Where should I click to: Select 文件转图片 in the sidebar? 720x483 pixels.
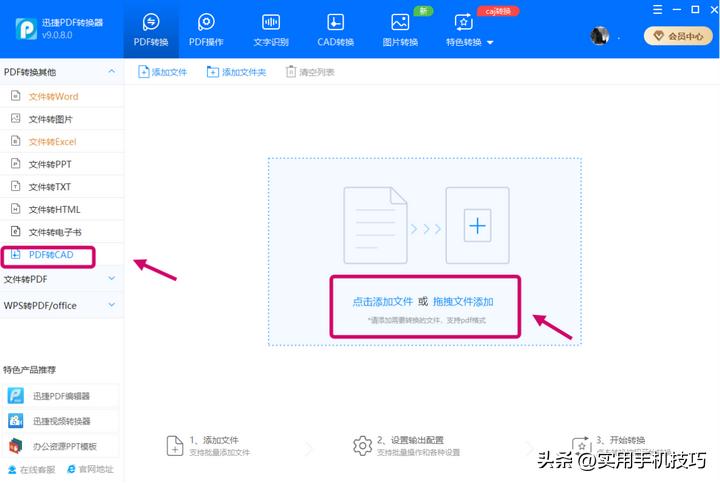tap(62, 119)
